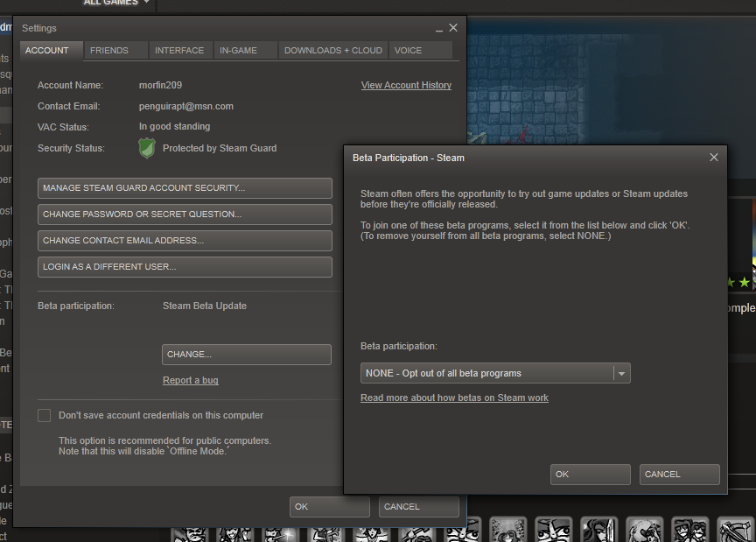Click the beta dropdown's arrow button
The image size is (756, 542).
[623, 372]
